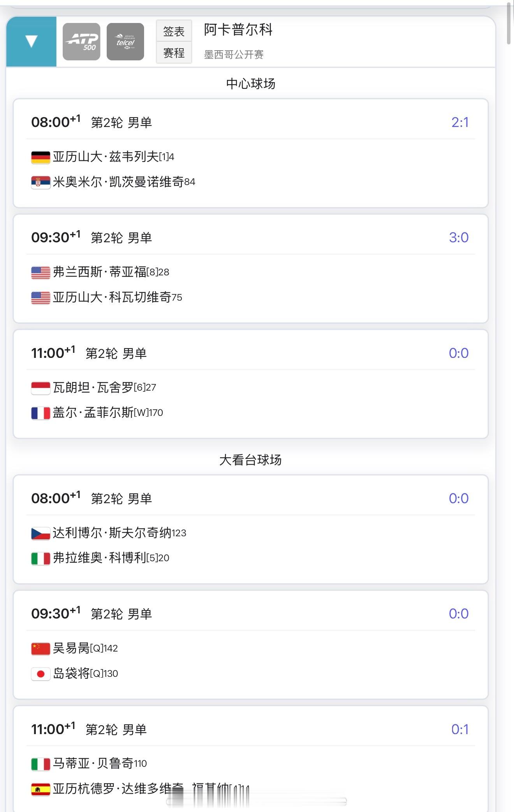This screenshot has height=812, width=514.
Task: Click the Telcel tournament sponsor logo
Action: pyautogui.click(x=125, y=42)
